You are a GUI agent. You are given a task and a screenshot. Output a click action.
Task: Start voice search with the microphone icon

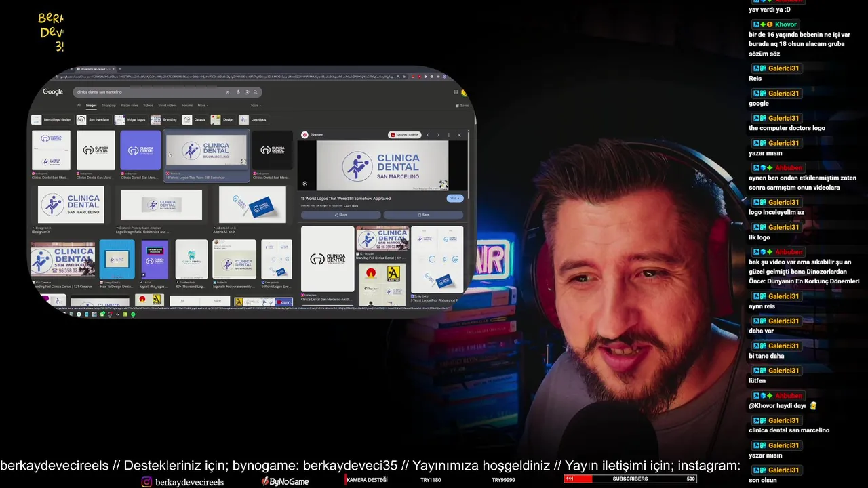(x=238, y=92)
